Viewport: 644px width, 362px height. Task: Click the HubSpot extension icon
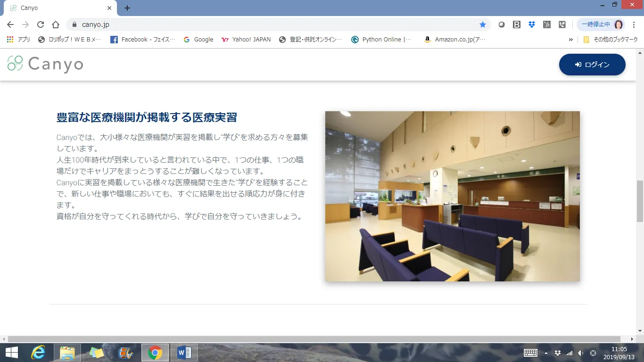click(x=546, y=25)
